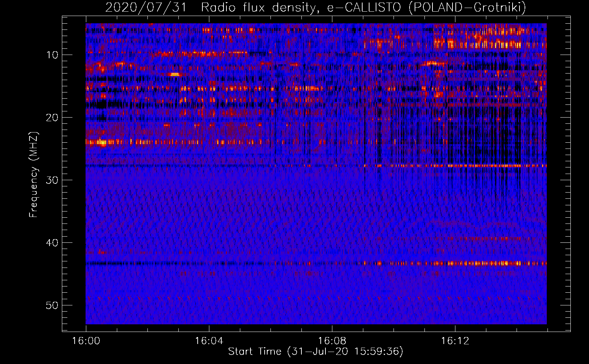
Task: Click the '16:12' time tick label
Action: click(455, 341)
